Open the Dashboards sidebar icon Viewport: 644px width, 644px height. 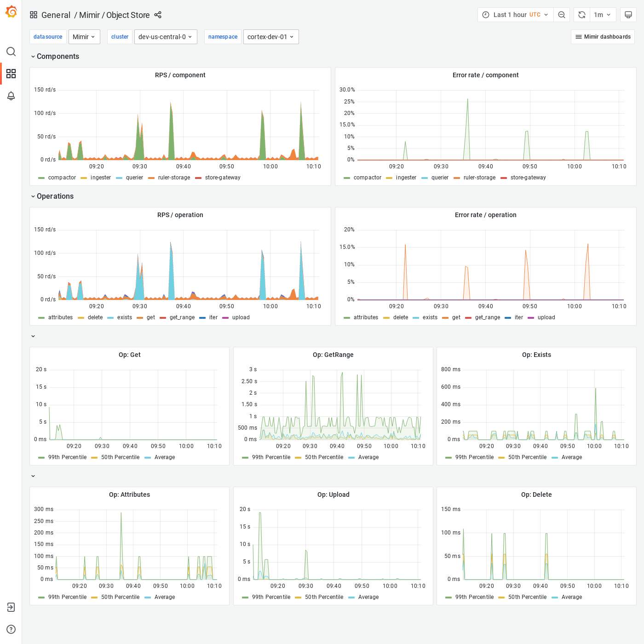11,74
